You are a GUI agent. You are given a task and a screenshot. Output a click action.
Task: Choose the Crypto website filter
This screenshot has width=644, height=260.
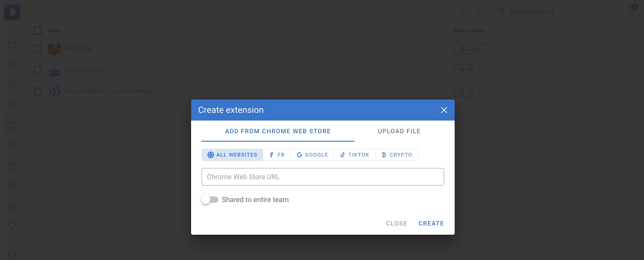pyautogui.click(x=396, y=155)
